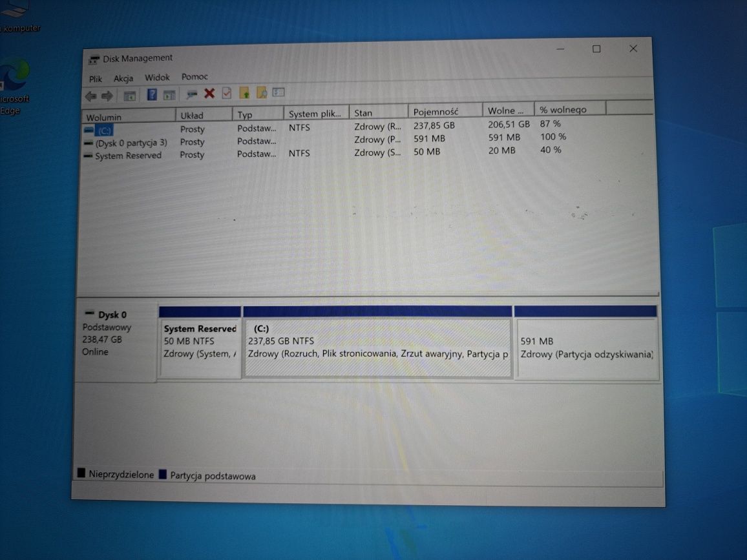Click the Zdrowy (R... status cell
Viewport: 747px width, 560px height.
[x=377, y=127]
